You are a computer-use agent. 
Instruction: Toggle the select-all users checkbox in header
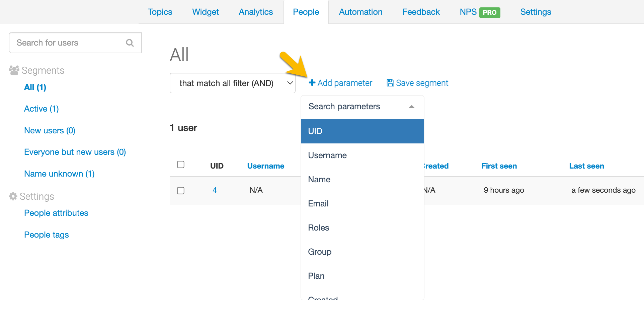(181, 165)
